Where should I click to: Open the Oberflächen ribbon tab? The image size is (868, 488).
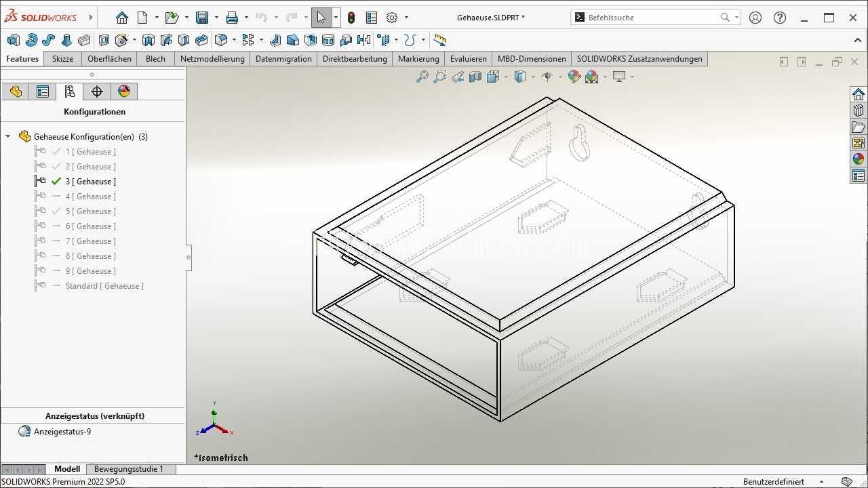click(x=109, y=59)
